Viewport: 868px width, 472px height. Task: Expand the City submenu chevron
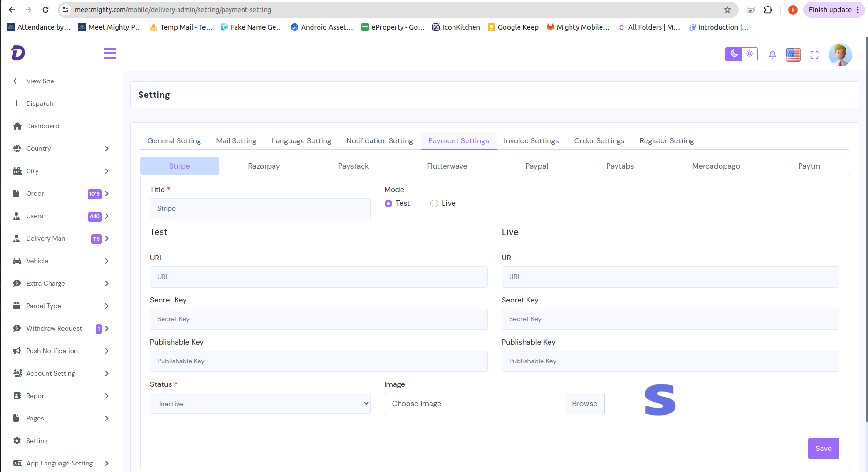tap(107, 171)
